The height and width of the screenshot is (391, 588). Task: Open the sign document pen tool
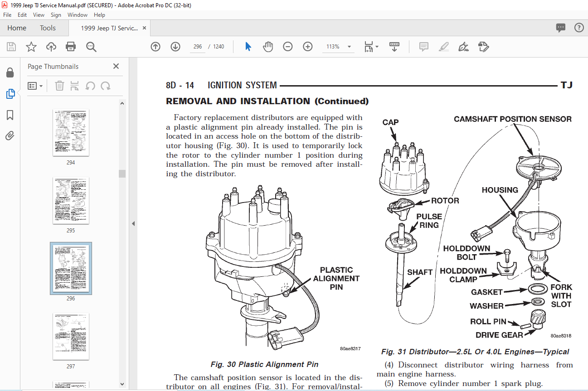pos(463,47)
